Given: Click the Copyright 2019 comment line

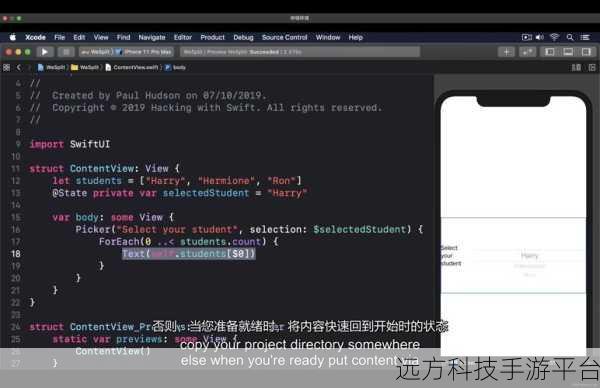Looking at the screenshot, I should pyautogui.click(x=206, y=108).
